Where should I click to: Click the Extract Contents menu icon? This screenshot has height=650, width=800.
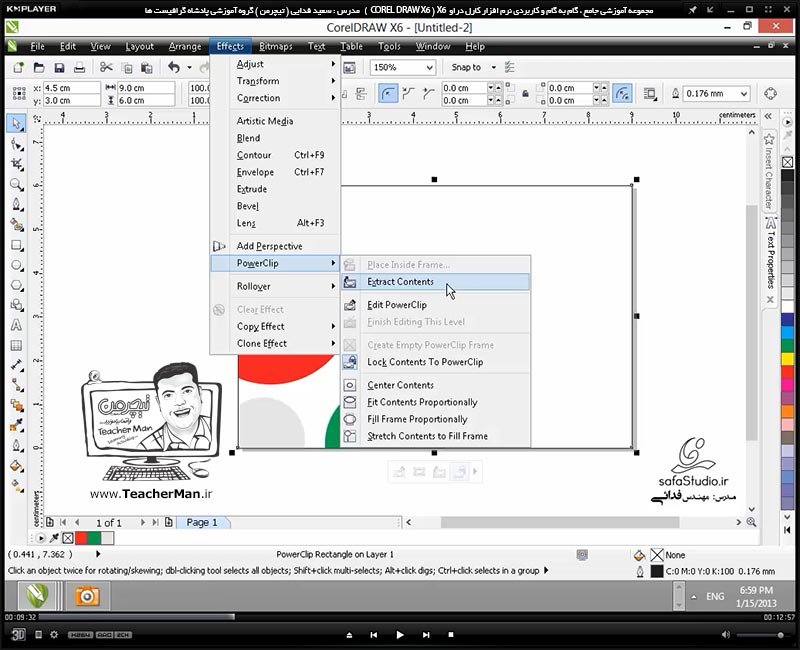point(350,282)
